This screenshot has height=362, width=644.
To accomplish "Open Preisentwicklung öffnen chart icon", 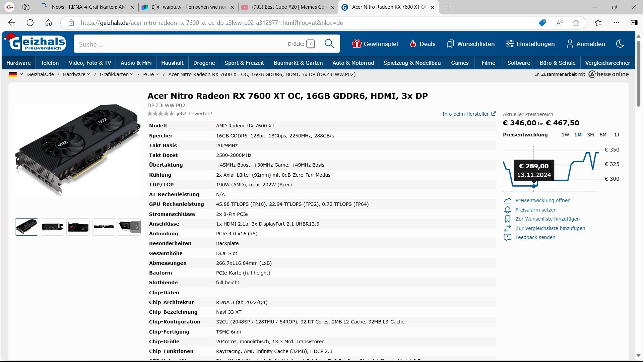I will 507,200.
